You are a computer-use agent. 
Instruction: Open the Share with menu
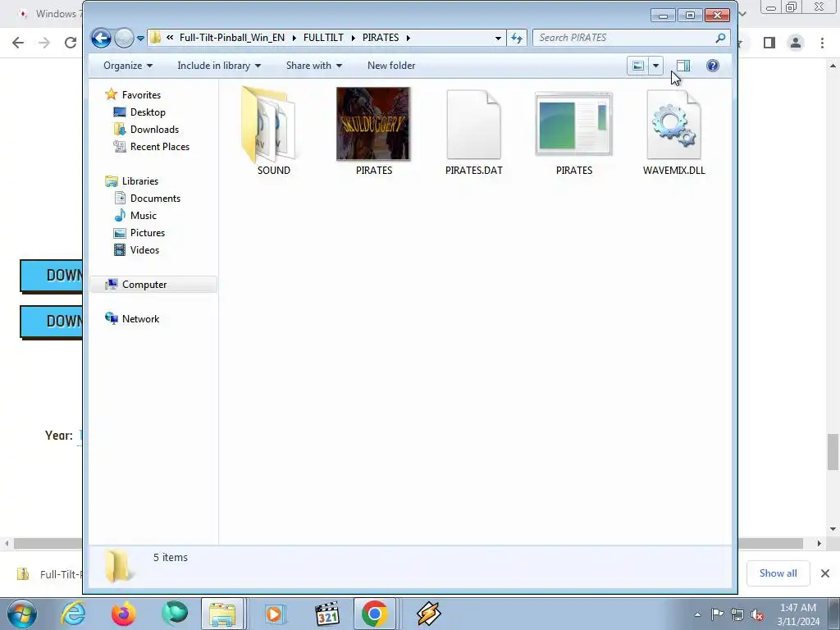[x=314, y=66]
